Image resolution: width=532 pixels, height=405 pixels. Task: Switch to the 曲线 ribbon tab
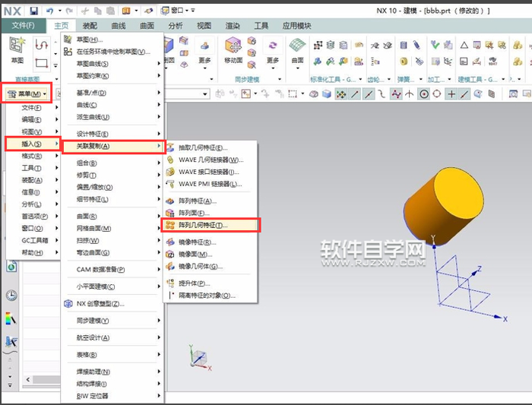119,26
